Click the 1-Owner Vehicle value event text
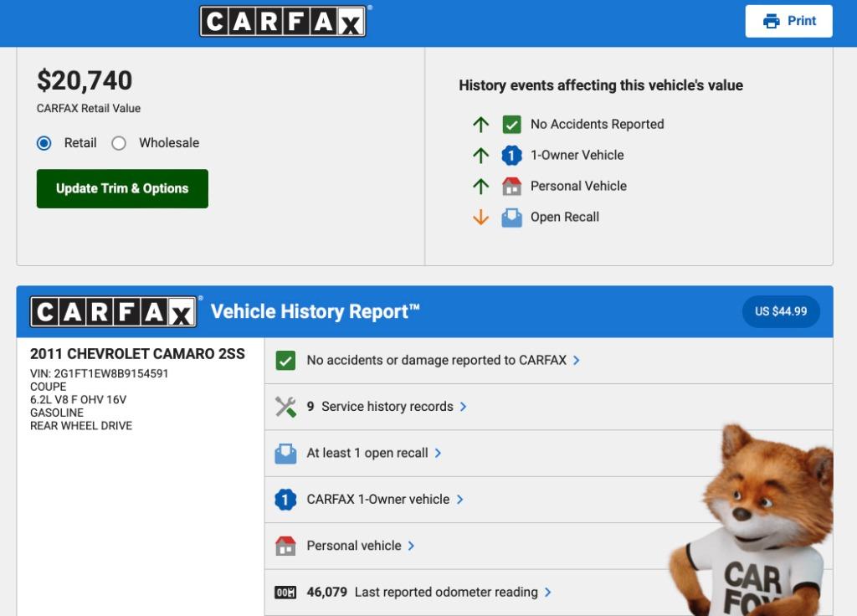 pyautogui.click(x=577, y=155)
